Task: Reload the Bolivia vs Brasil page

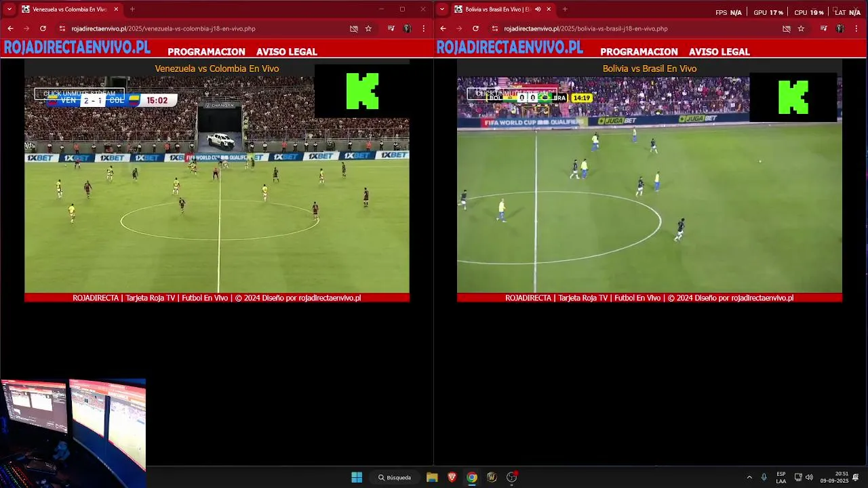Action: coord(475,28)
